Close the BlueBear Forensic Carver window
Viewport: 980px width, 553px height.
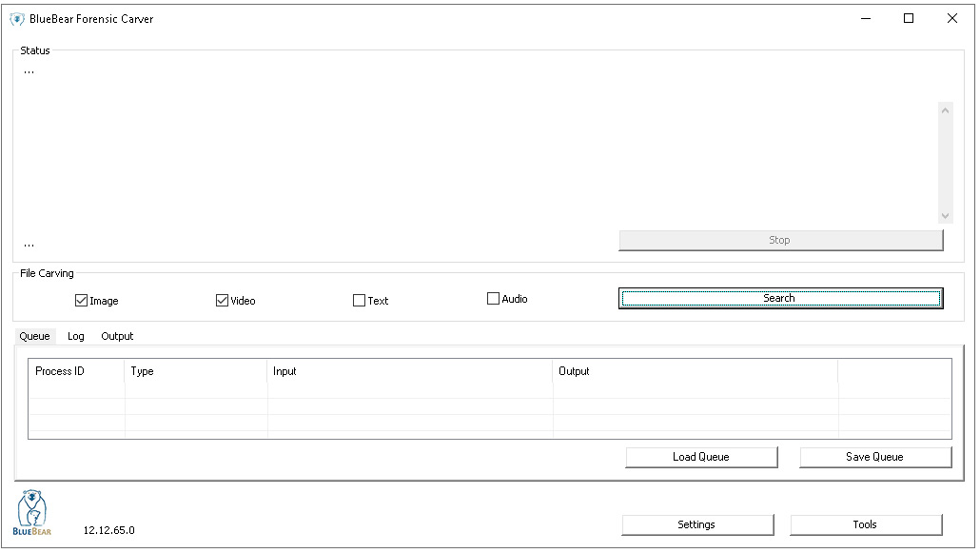coord(951,19)
